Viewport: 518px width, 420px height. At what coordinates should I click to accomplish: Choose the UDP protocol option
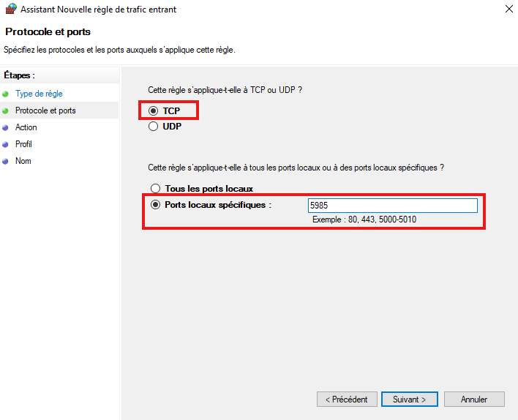[x=154, y=126]
